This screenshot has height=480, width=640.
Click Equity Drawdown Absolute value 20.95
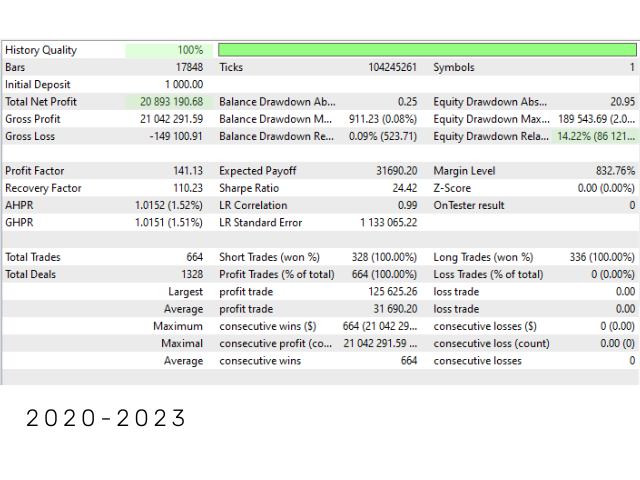pos(622,102)
